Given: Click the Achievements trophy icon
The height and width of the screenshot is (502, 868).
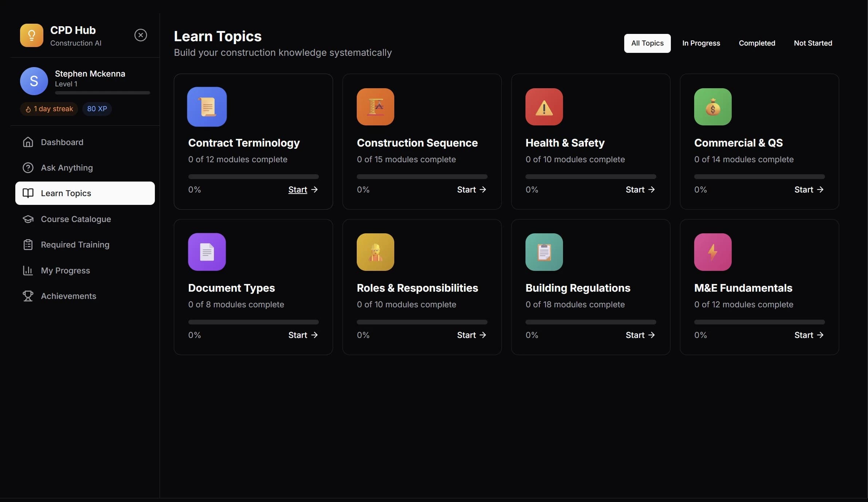Looking at the screenshot, I should click(x=28, y=296).
